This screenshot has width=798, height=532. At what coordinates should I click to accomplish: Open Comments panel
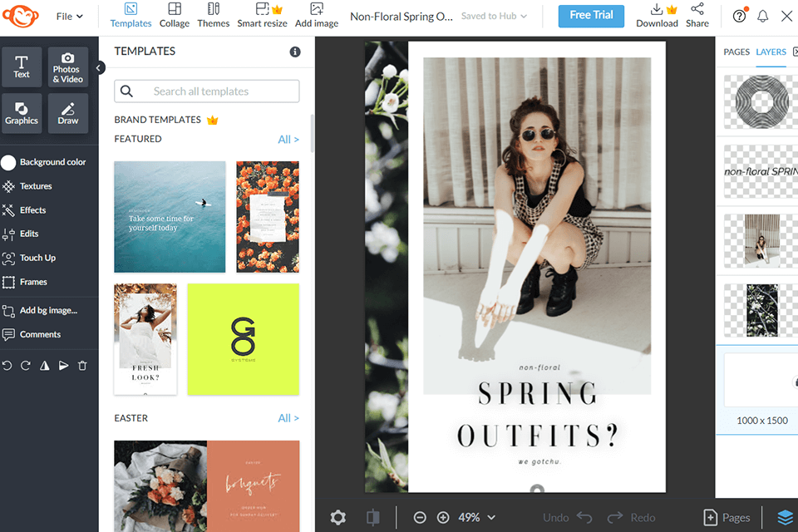coord(32,334)
